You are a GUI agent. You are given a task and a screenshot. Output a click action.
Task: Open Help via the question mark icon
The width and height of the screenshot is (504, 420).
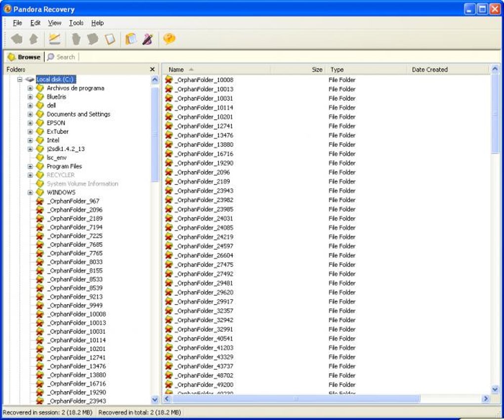(169, 39)
